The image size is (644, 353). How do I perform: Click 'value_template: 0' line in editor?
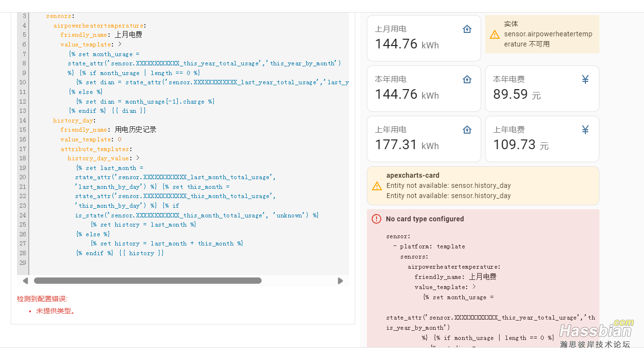[x=91, y=139]
